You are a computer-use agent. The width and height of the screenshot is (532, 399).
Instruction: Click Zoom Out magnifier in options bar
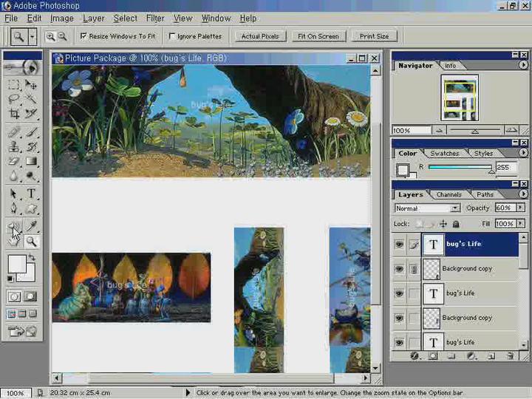(62, 36)
